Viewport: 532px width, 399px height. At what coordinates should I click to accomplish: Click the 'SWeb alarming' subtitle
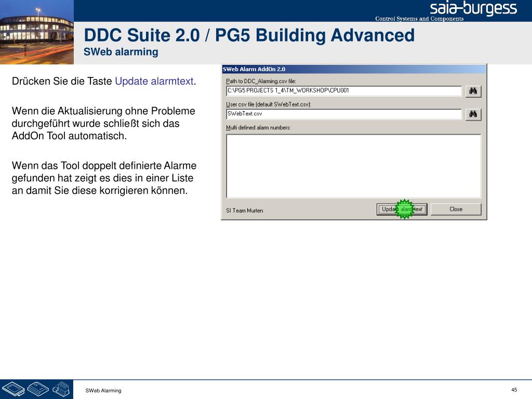click(x=121, y=52)
